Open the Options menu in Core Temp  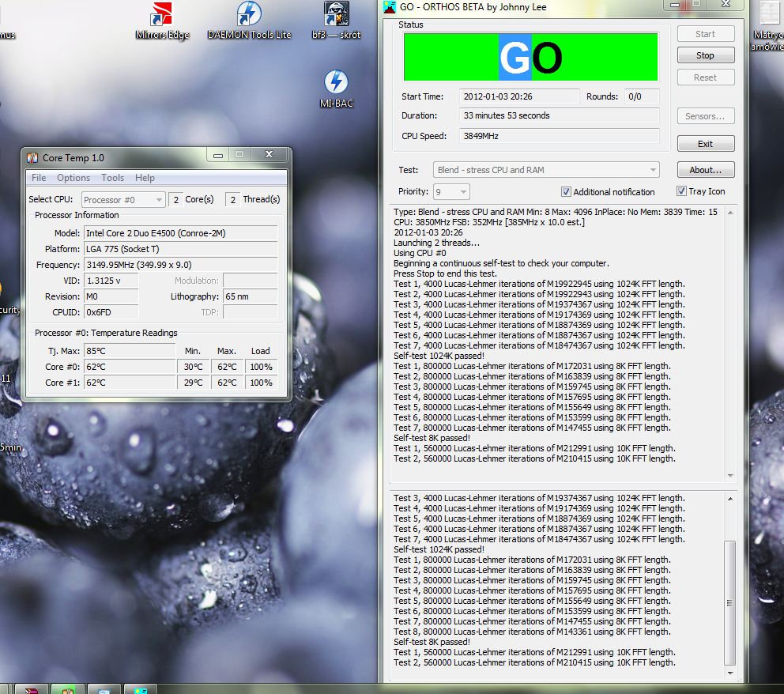click(x=73, y=178)
